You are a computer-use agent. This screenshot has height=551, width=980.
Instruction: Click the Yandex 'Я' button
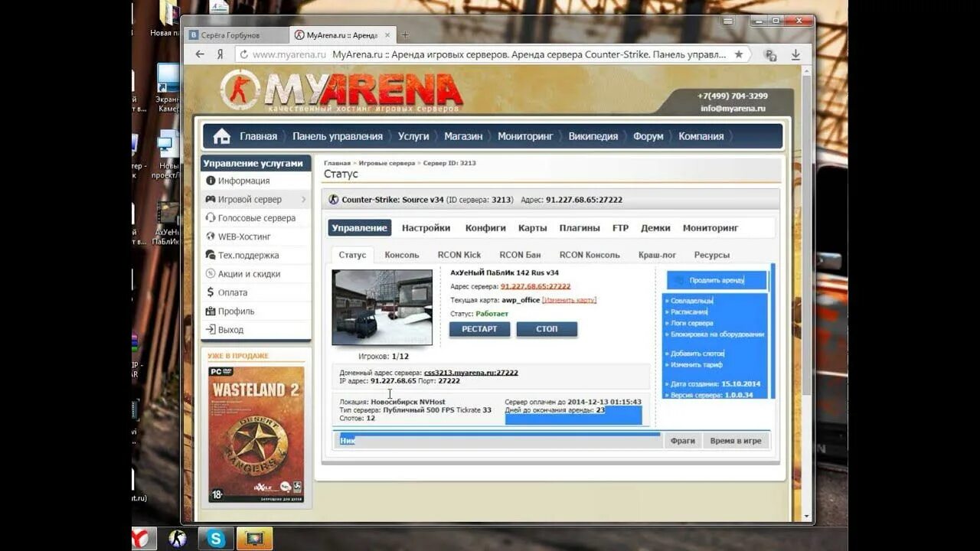pyautogui.click(x=220, y=54)
